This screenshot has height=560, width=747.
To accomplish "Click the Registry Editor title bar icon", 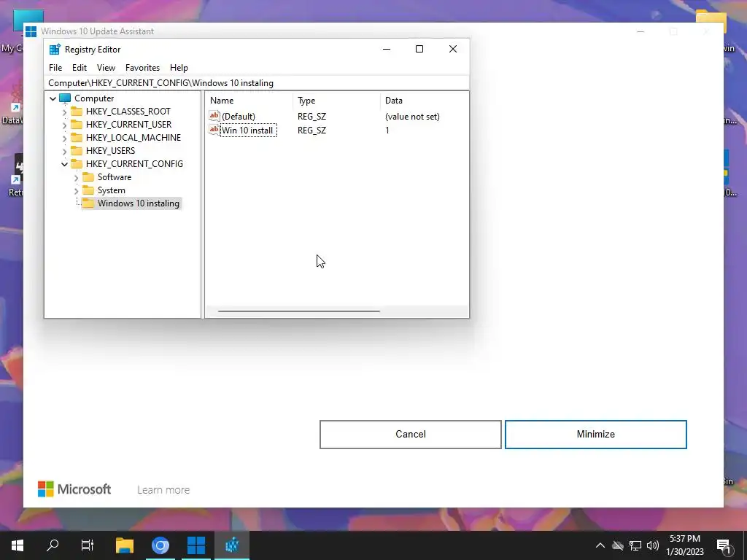I will pos(55,49).
